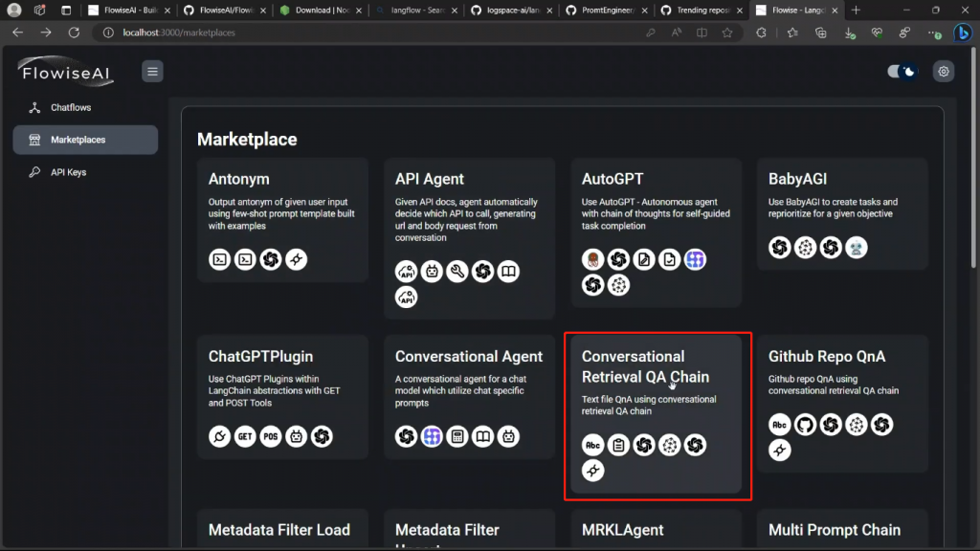Add page to favorites star icon
The width and height of the screenshot is (980, 551).
(727, 33)
